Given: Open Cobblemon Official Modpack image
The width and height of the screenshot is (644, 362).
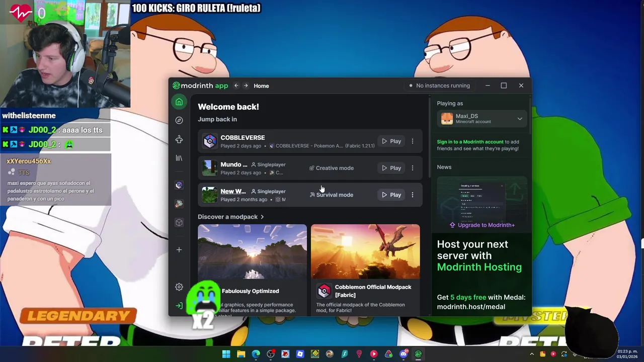Looking at the screenshot, I should tap(365, 251).
